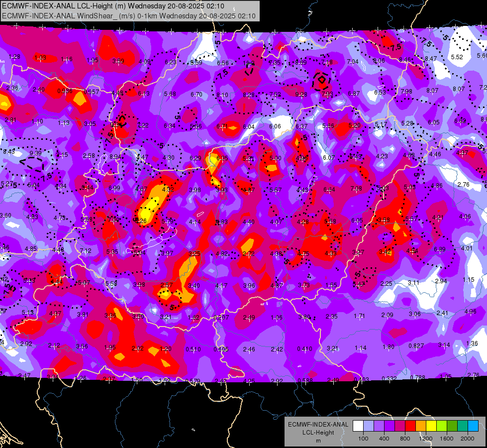The width and height of the screenshot is (487, 448).
Task: Click the WindShear 0-1km title line
Action: tap(128, 16)
